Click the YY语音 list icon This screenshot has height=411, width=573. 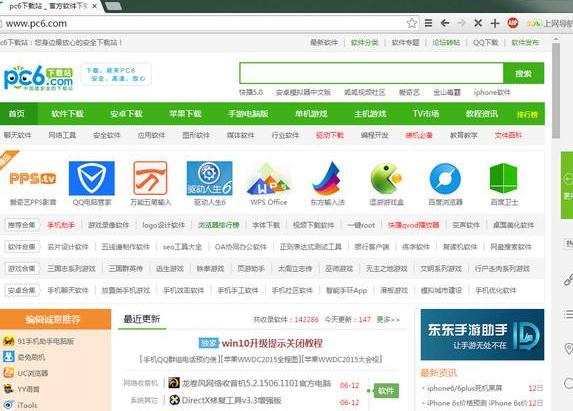pyautogui.click(x=8, y=389)
